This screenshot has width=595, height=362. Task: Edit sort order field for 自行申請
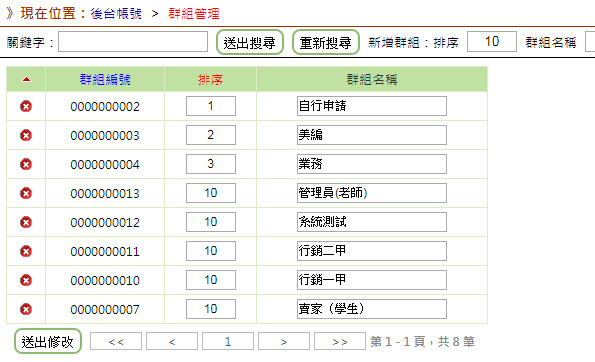click(211, 106)
